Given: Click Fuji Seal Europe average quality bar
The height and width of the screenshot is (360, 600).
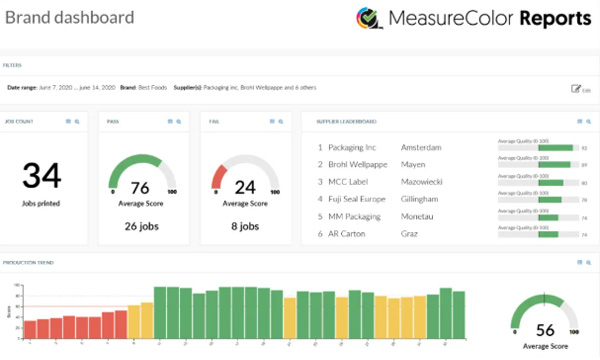Looking at the screenshot, I should click(538, 200).
